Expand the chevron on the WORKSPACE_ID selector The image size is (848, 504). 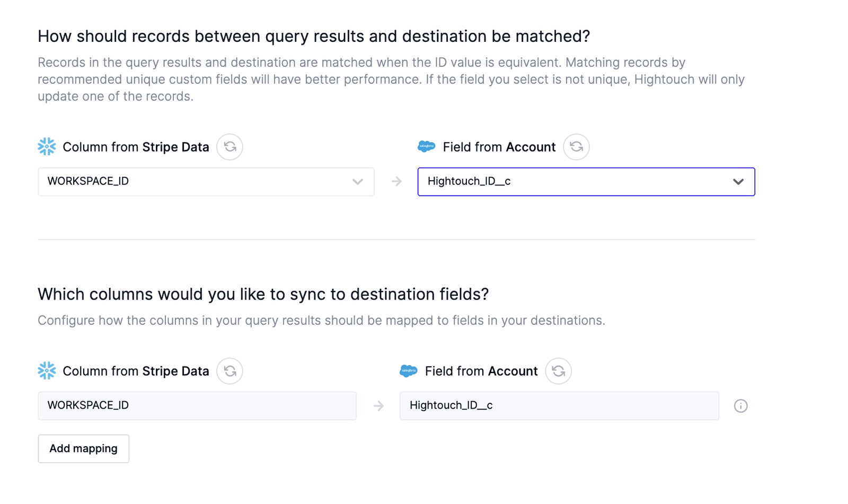pos(357,181)
